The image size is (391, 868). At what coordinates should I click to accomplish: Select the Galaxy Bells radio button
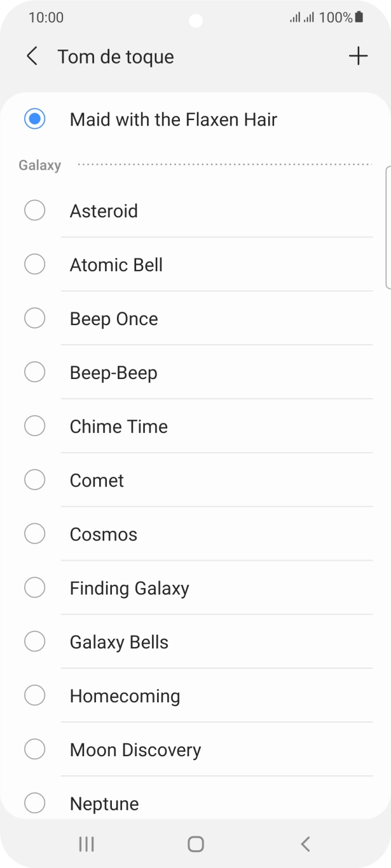(34, 641)
